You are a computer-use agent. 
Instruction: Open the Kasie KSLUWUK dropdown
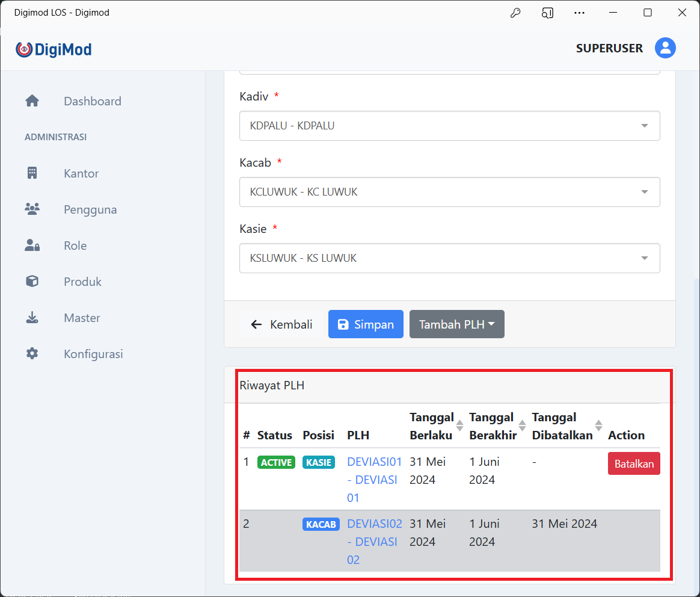click(449, 258)
